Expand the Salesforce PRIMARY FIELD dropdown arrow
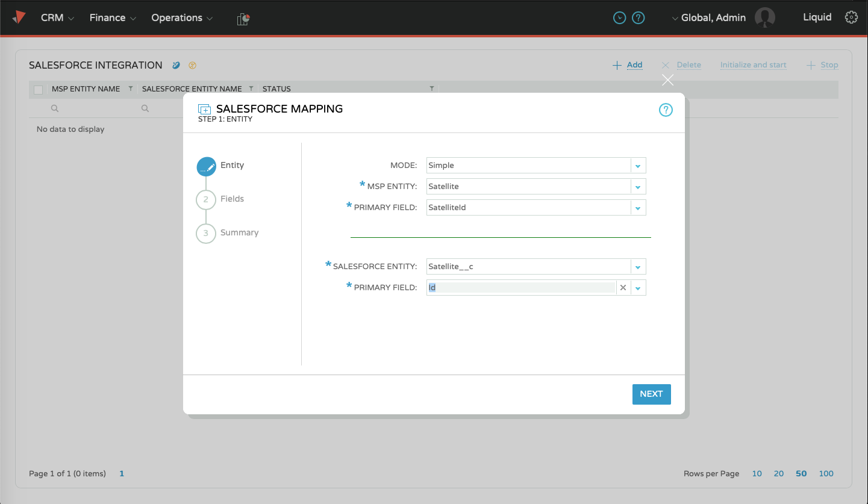Screen dimensions: 868x504 pyautogui.click(x=638, y=288)
